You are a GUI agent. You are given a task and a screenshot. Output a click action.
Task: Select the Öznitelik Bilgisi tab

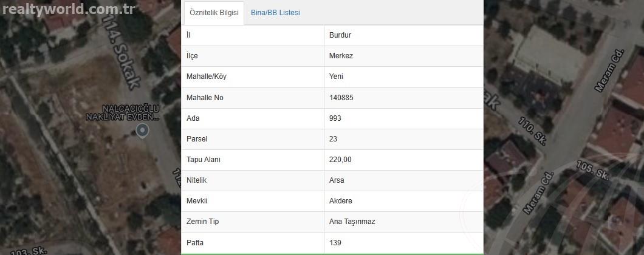pos(214,13)
